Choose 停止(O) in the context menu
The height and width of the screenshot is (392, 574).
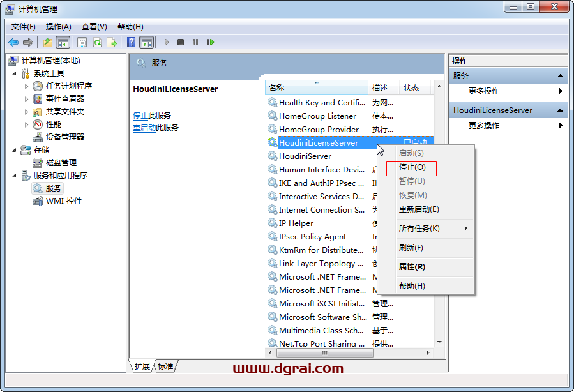pyautogui.click(x=426, y=167)
